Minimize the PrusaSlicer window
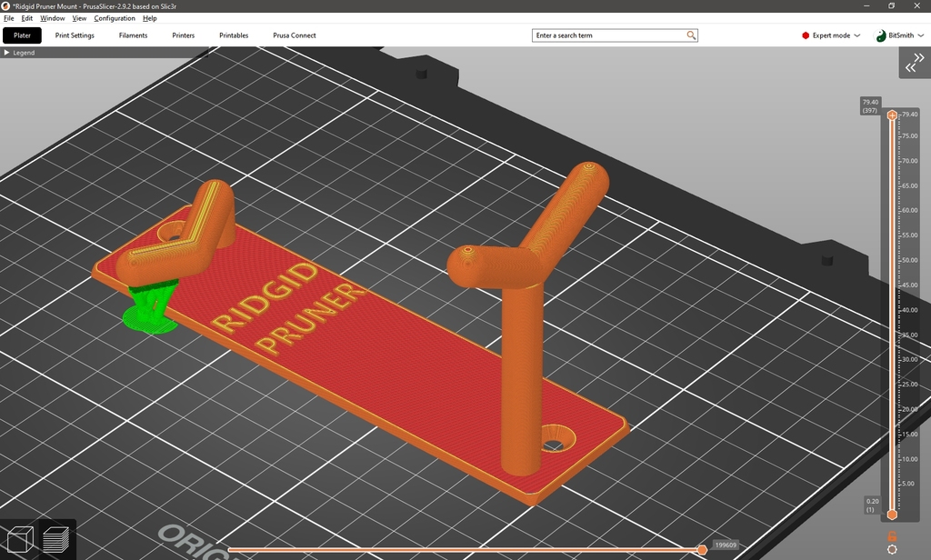This screenshot has height=560, width=931. point(866,6)
